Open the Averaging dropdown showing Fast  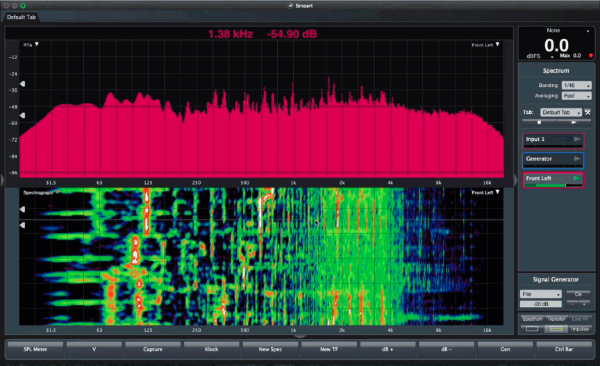tap(576, 96)
